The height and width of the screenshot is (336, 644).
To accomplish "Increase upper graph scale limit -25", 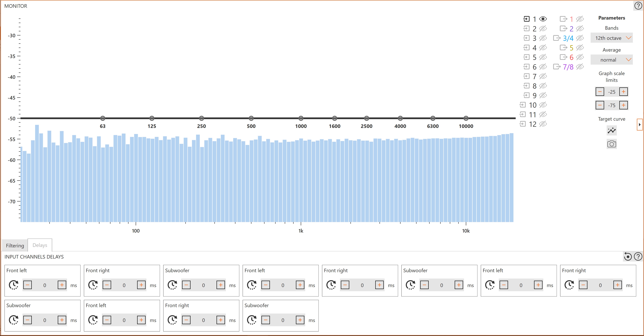I will click(x=624, y=92).
